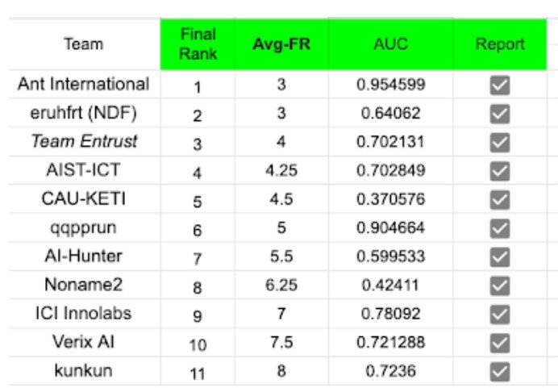Select the green Final Rank header cell
Viewport: 558px width, 392px height.
[198, 44]
